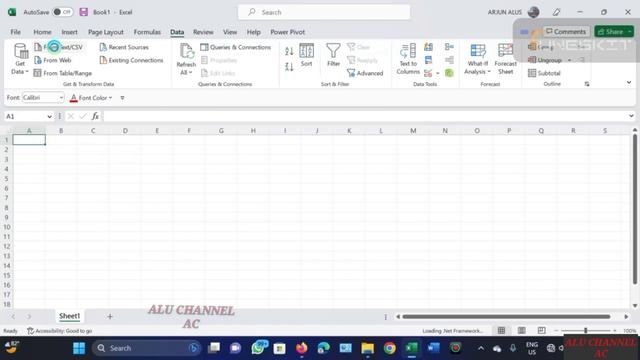The height and width of the screenshot is (360, 640).
Task: Add a new sheet
Action: pyautogui.click(x=110, y=316)
